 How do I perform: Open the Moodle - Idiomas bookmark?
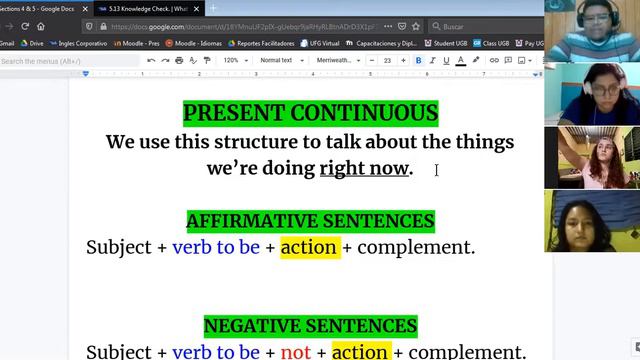coord(194,43)
